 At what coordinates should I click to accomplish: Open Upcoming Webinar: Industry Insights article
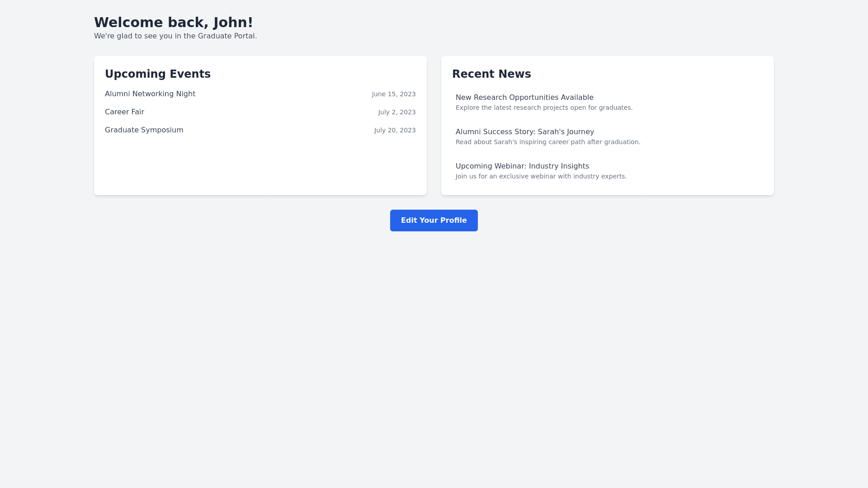522,166
